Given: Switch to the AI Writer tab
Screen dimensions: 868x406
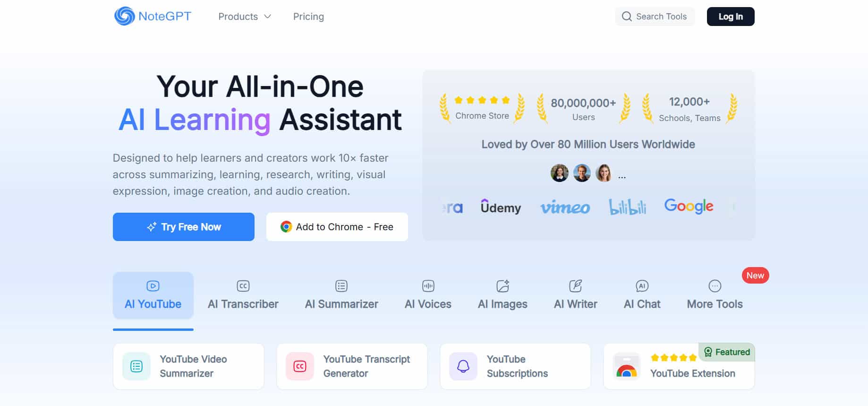Looking at the screenshot, I should coord(575,295).
